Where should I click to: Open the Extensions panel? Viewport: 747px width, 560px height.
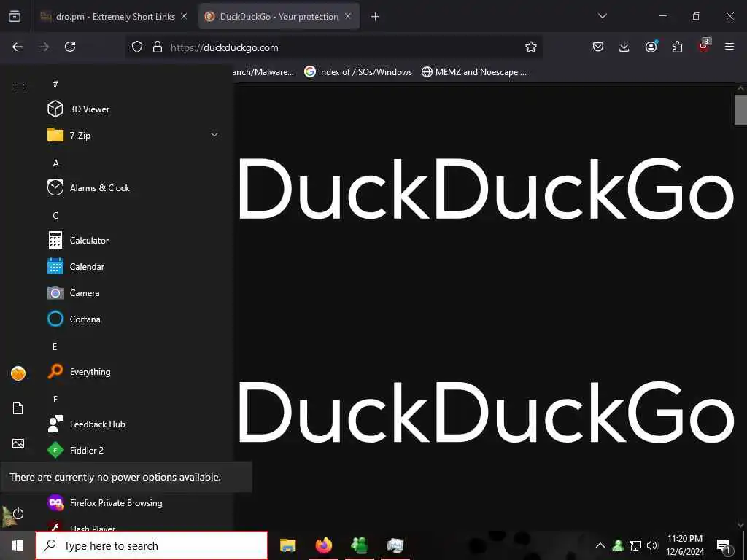coord(677,47)
